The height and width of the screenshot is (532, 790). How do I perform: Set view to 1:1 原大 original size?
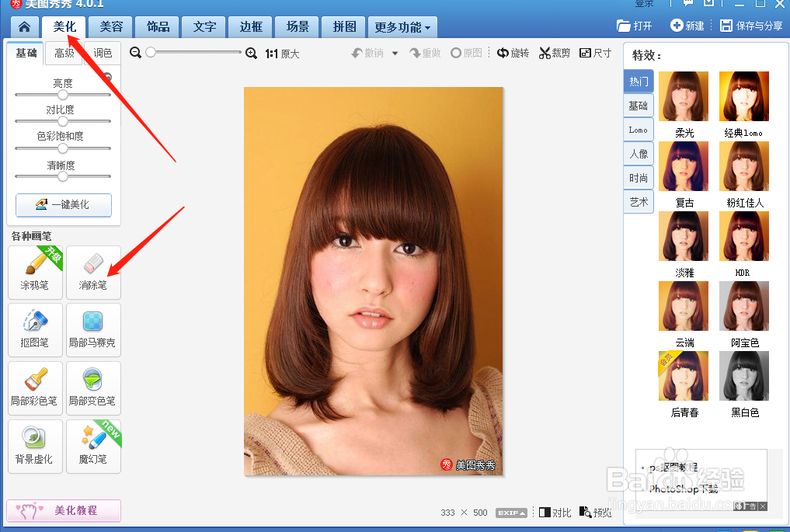pos(282,54)
